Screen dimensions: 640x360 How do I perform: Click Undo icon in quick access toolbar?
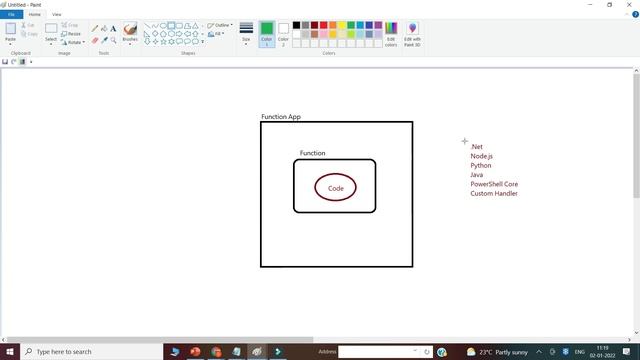click(14, 62)
